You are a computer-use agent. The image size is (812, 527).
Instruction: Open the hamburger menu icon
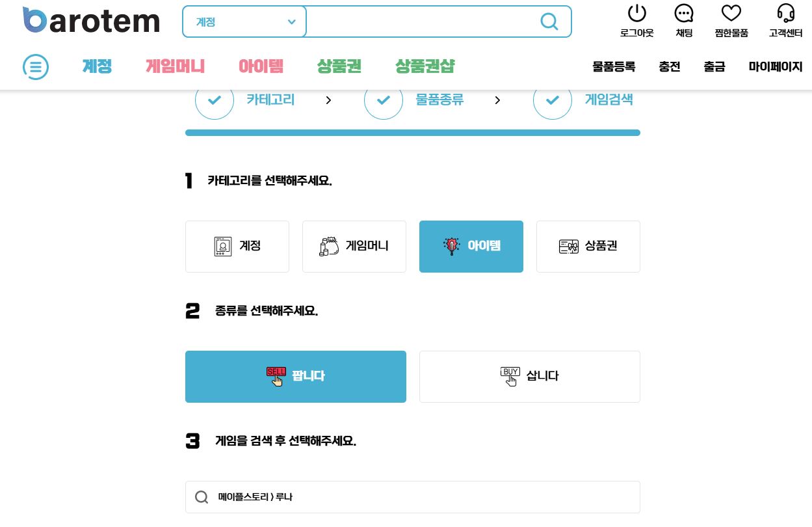click(x=36, y=67)
